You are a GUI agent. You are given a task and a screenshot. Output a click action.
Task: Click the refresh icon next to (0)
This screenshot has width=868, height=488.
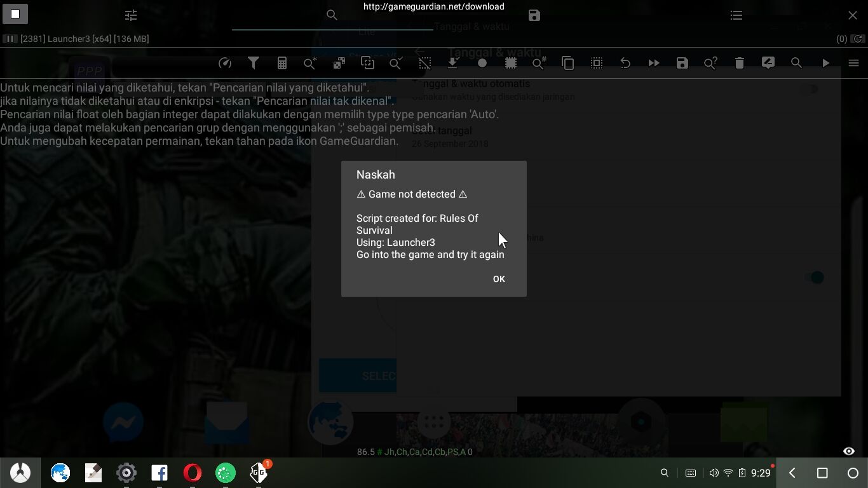click(x=858, y=39)
